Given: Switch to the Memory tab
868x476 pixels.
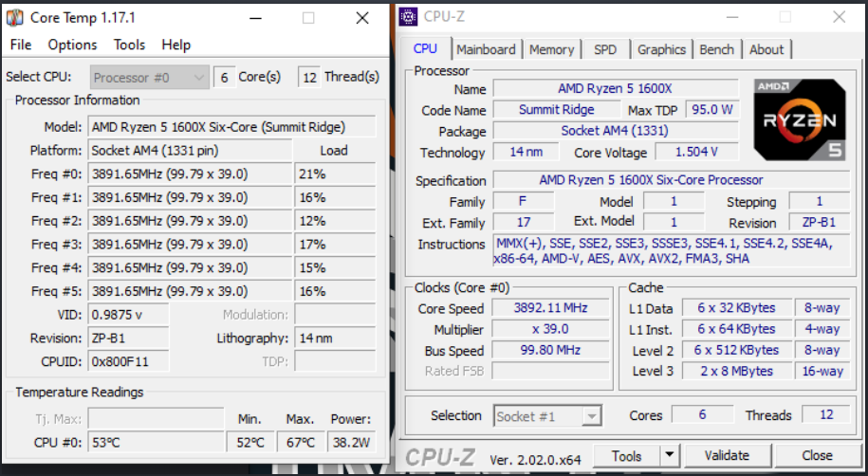Looking at the screenshot, I should point(551,50).
